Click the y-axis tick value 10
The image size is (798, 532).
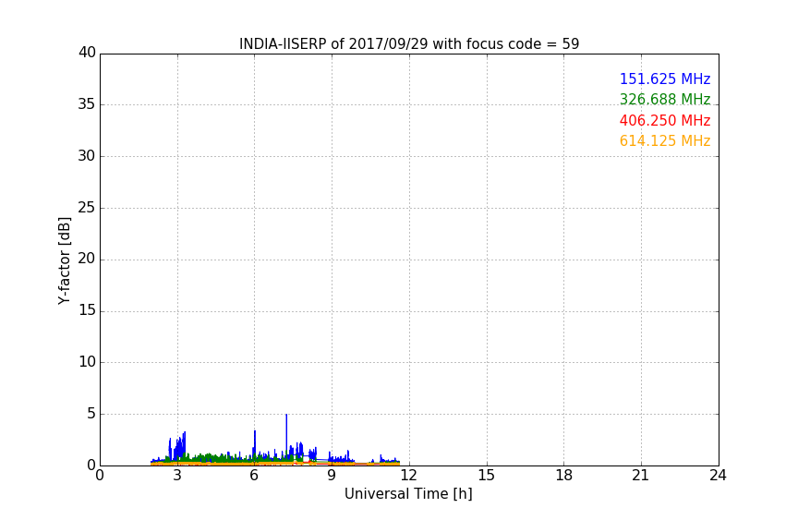pyautogui.click(x=87, y=362)
